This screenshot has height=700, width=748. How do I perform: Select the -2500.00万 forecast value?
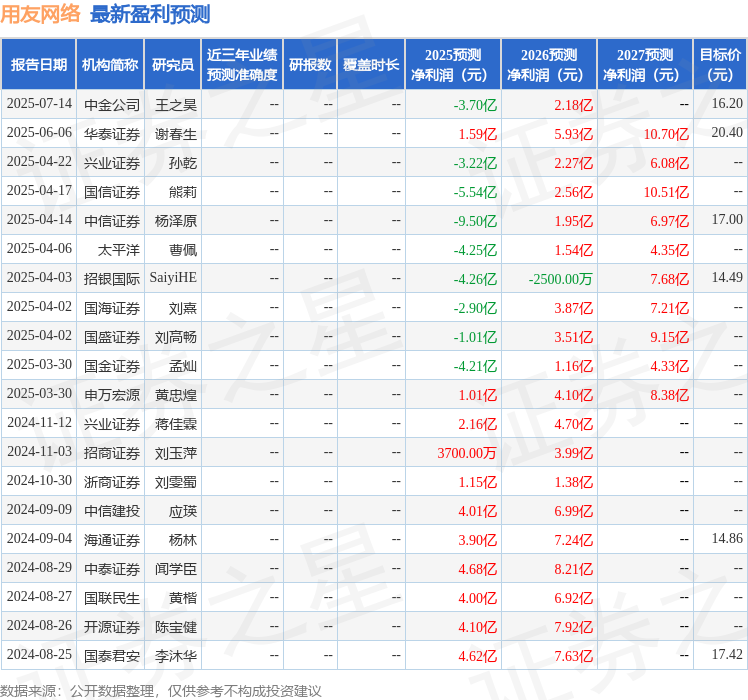coord(560,279)
